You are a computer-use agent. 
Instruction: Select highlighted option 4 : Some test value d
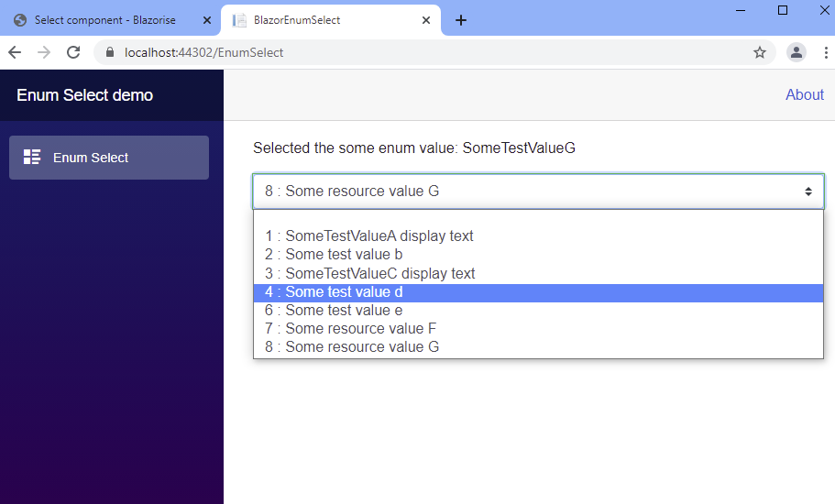click(538, 292)
